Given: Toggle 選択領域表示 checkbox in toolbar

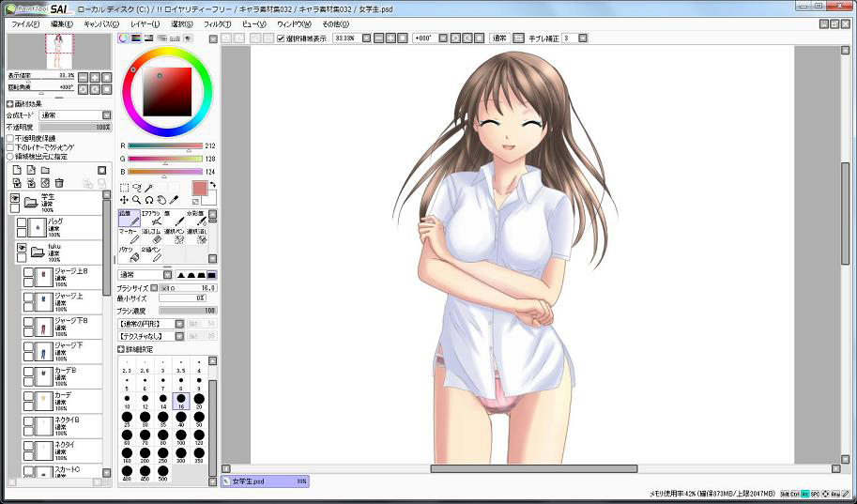Looking at the screenshot, I should pyautogui.click(x=282, y=38).
